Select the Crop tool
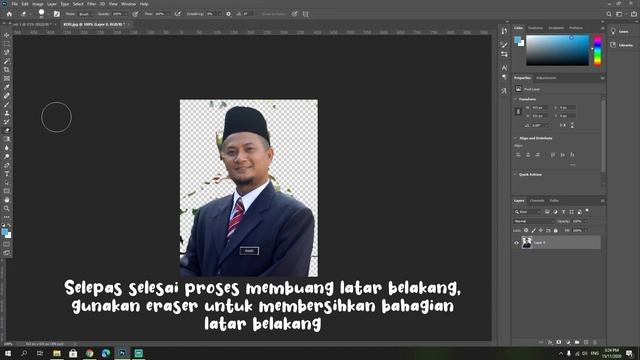This screenshot has width=640, height=360. point(7,70)
